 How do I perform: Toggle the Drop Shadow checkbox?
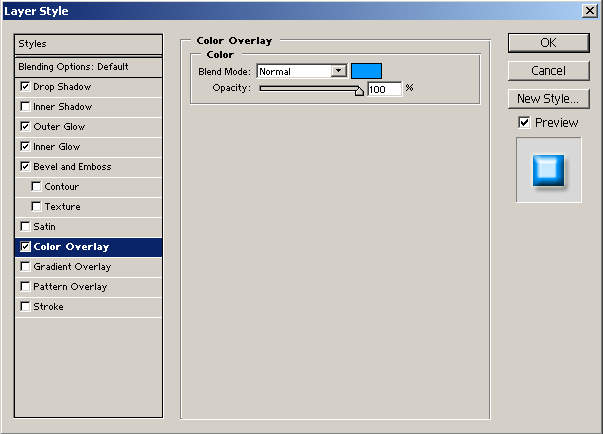pos(25,86)
